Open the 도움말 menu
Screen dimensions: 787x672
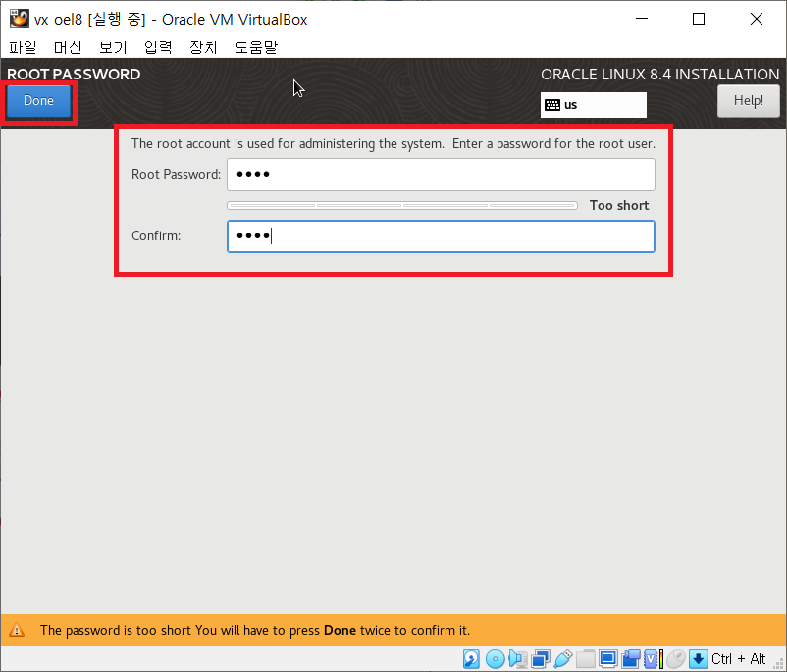coord(256,47)
